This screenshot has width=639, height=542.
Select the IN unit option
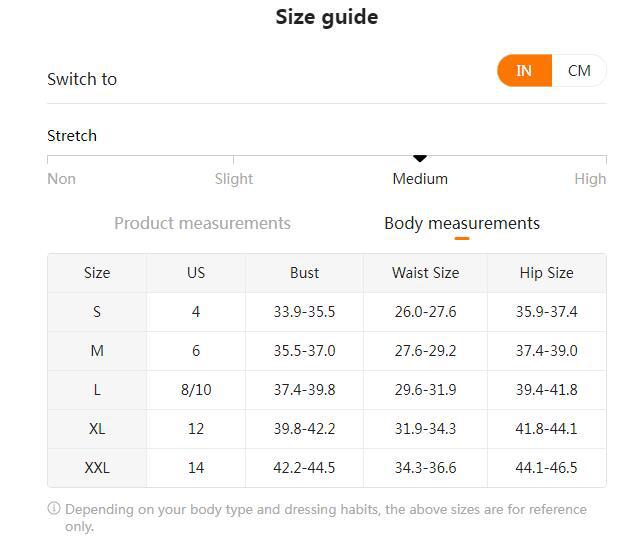coord(524,71)
